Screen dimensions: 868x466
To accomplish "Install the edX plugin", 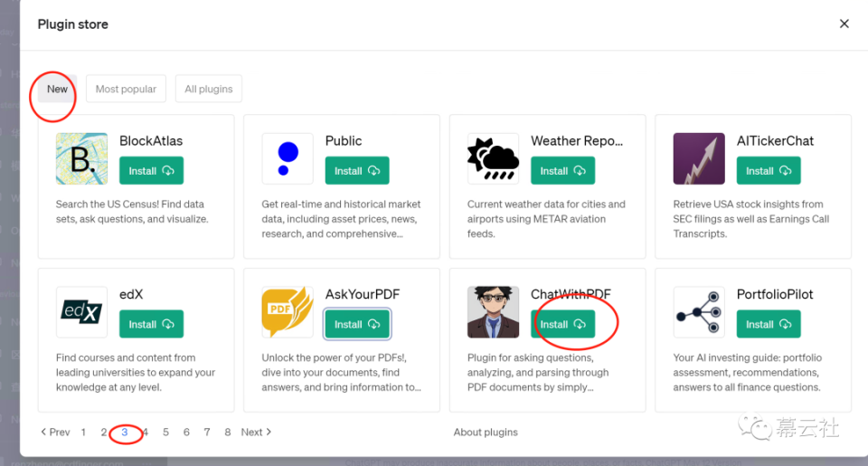I will [152, 324].
